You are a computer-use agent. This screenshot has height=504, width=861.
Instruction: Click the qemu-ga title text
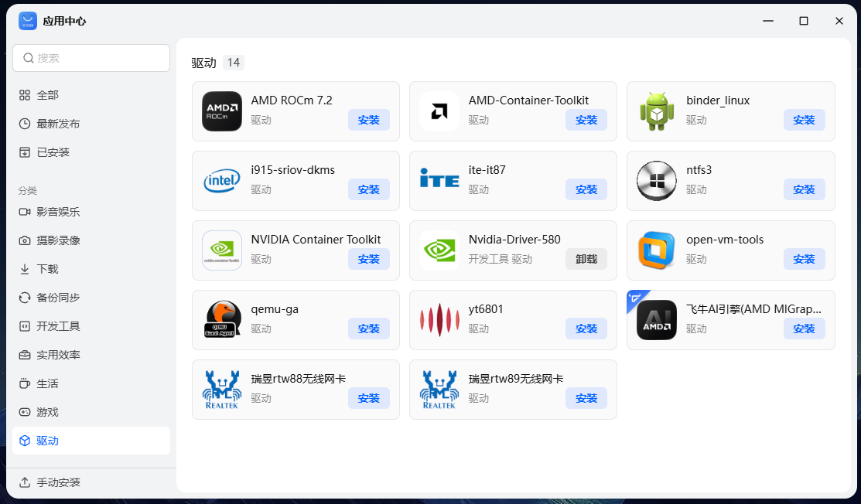275,309
